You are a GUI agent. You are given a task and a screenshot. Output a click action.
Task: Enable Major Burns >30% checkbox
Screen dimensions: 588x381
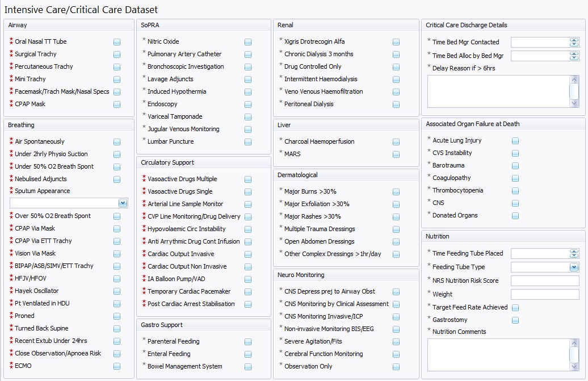pos(396,192)
